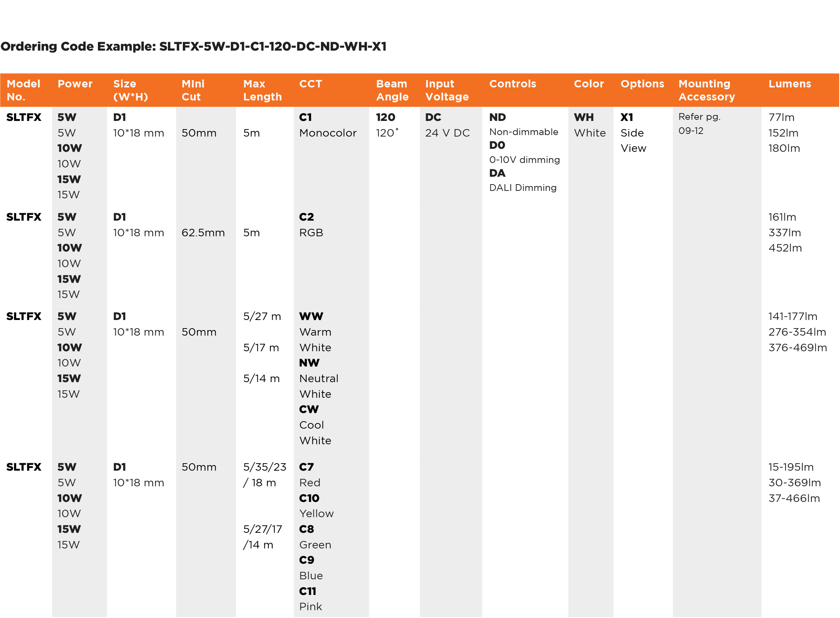Select the 'Yellow' color name
The width and height of the screenshot is (840, 618).
coord(316,514)
